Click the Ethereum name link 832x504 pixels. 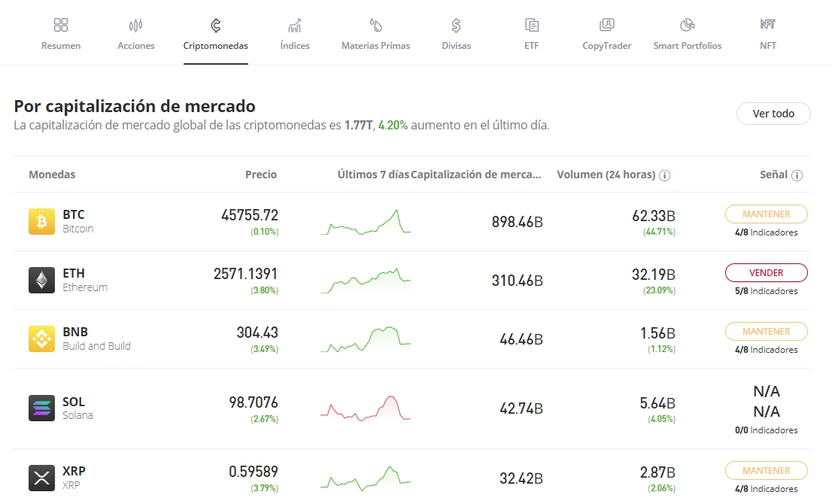[84, 287]
